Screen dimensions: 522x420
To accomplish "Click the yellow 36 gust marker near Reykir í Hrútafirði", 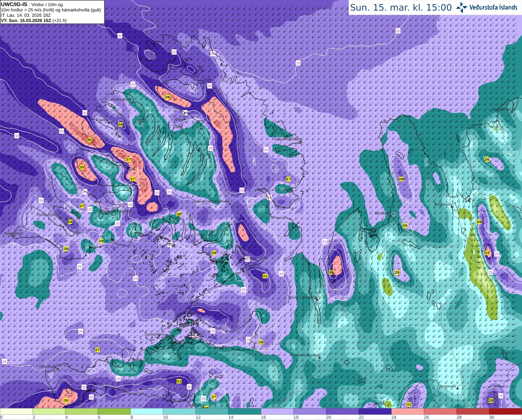I will tap(331, 272).
